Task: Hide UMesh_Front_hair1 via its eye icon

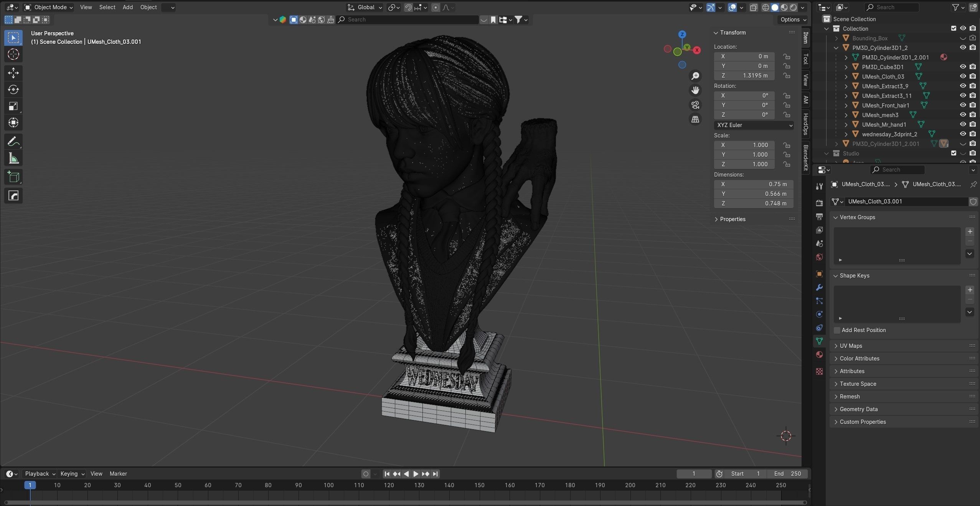Action: click(963, 105)
